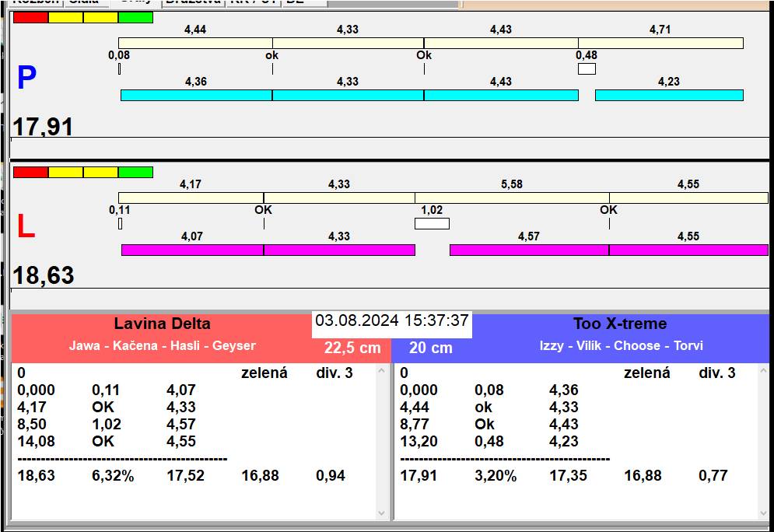The width and height of the screenshot is (774, 532).
Task: Click the red L lane letter
Action: click(x=26, y=226)
